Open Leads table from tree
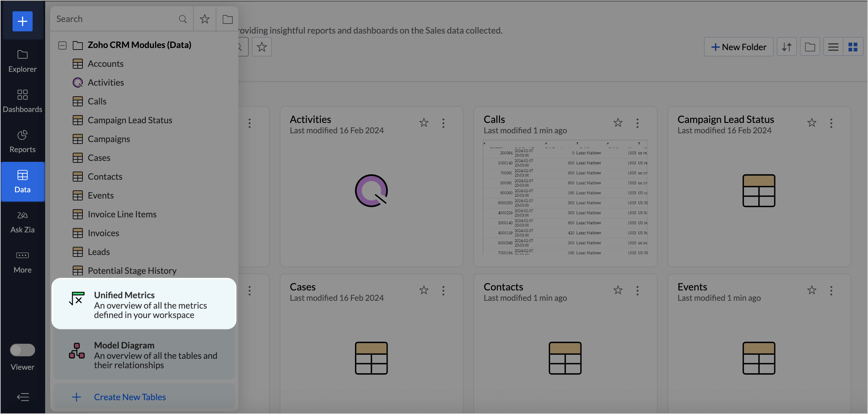The height and width of the screenshot is (414, 868). tap(98, 252)
